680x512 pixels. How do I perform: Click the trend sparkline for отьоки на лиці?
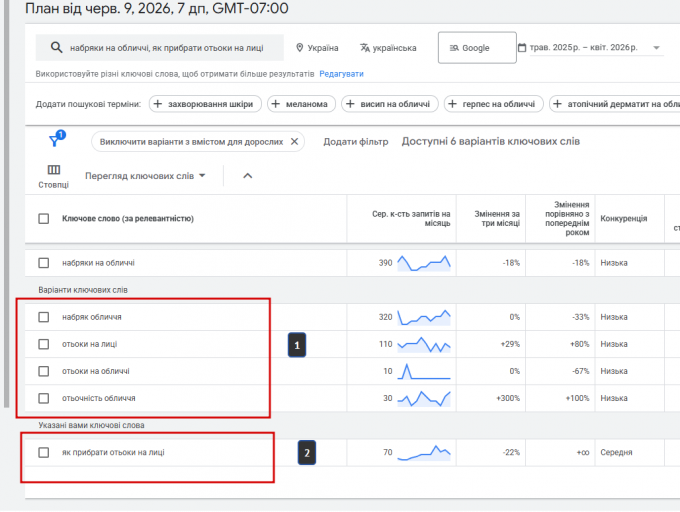point(424,344)
